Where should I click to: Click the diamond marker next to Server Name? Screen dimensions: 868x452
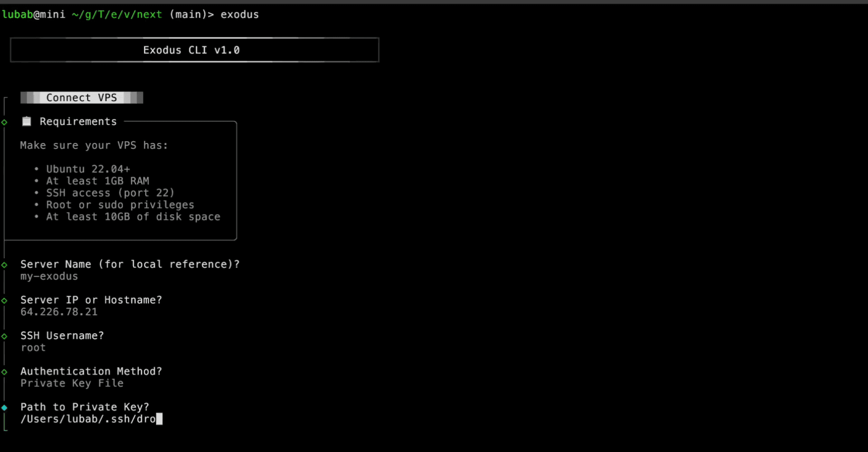click(x=5, y=265)
